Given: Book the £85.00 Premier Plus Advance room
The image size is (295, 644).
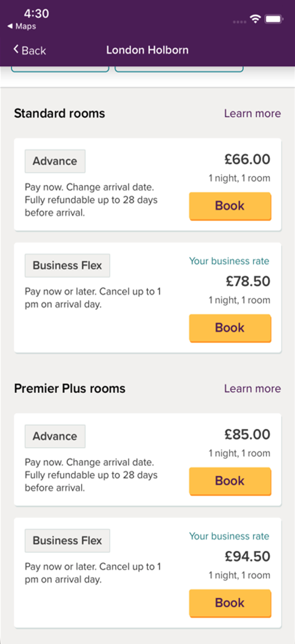Looking at the screenshot, I should pyautogui.click(x=230, y=481).
